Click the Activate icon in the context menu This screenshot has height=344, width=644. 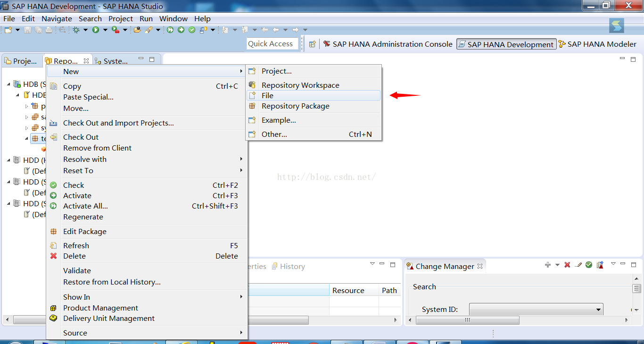pyautogui.click(x=53, y=196)
